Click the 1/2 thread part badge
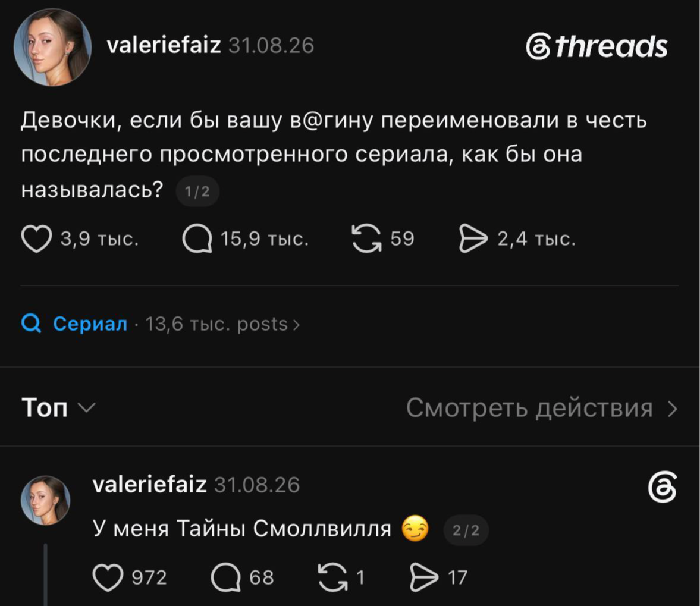This screenshot has width=700, height=606. point(197,191)
